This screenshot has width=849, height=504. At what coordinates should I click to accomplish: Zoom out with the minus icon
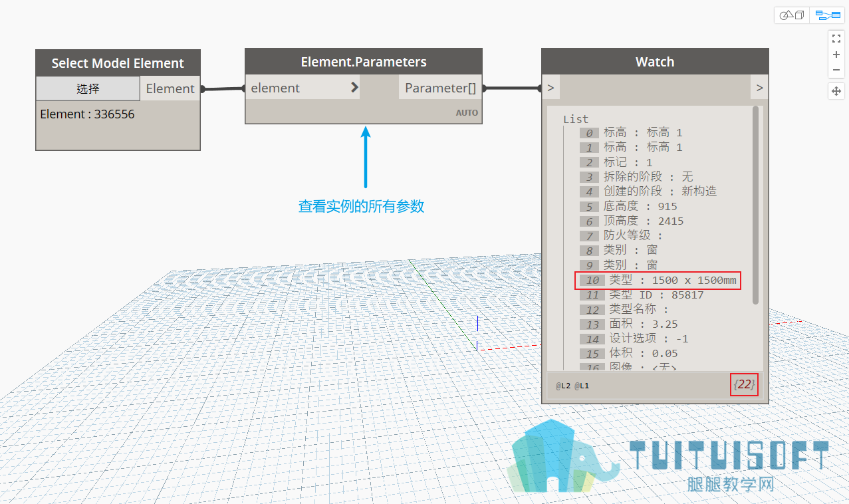point(836,70)
